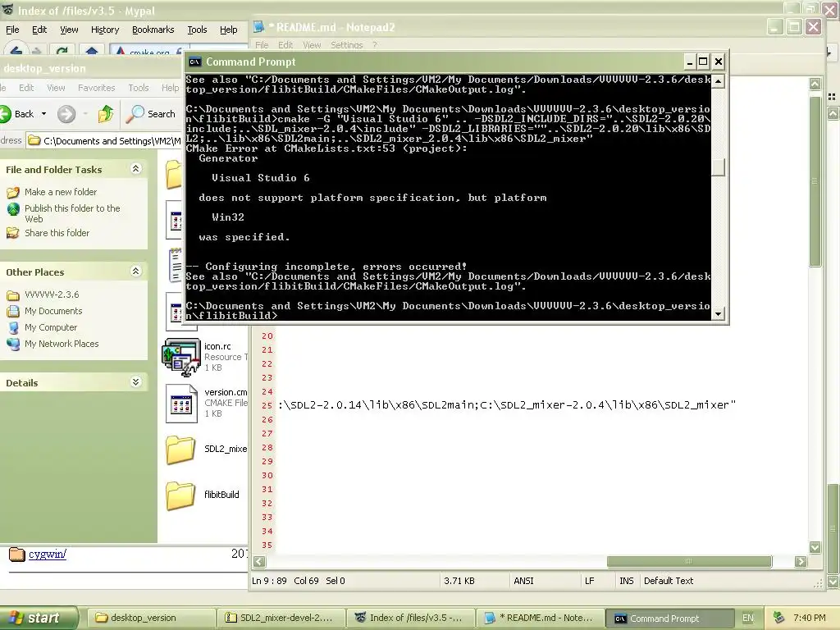Click Command Prompt scroll down arrow

(x=719, y=314)
